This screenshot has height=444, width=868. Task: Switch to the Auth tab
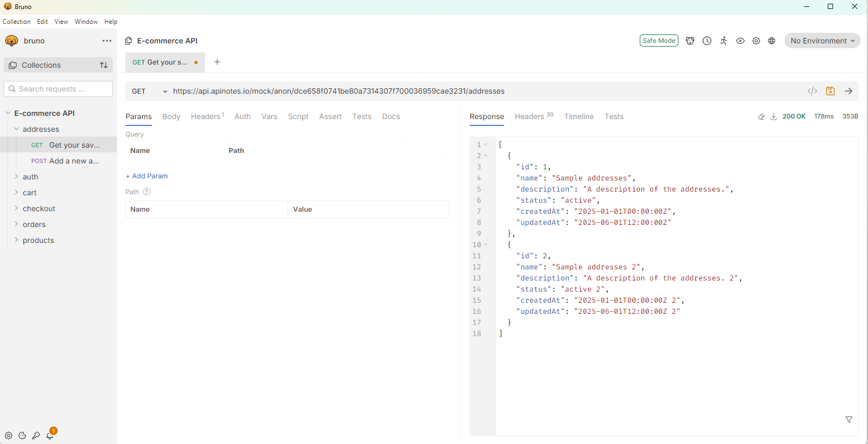(243, 116)
